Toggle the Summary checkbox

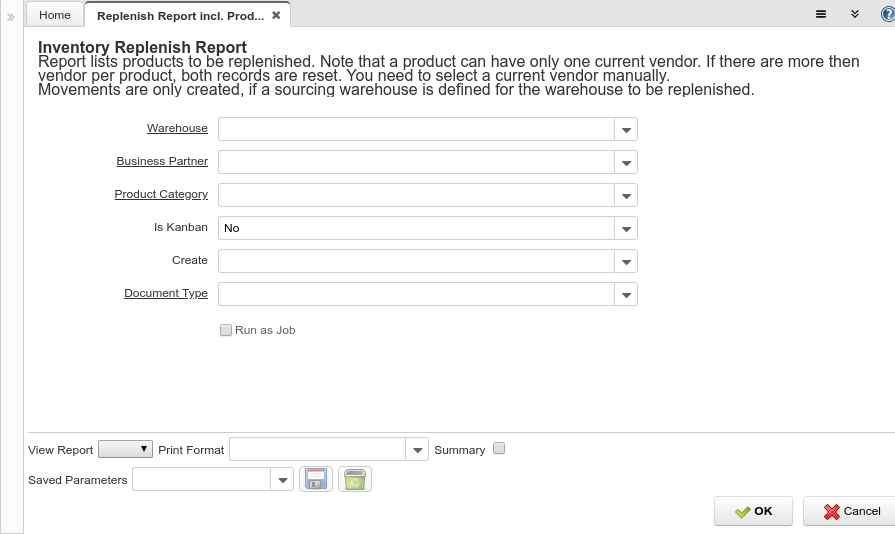500,449
